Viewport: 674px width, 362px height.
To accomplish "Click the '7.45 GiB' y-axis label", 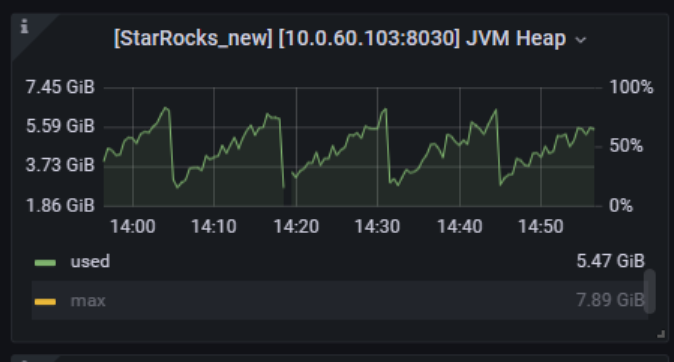I will click(60, 87).
